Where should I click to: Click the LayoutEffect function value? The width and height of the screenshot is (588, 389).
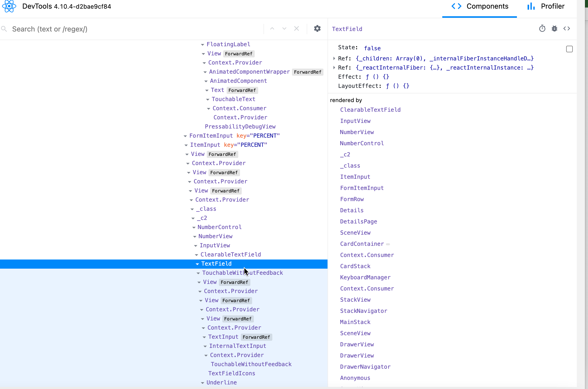(x=397, y=86)
